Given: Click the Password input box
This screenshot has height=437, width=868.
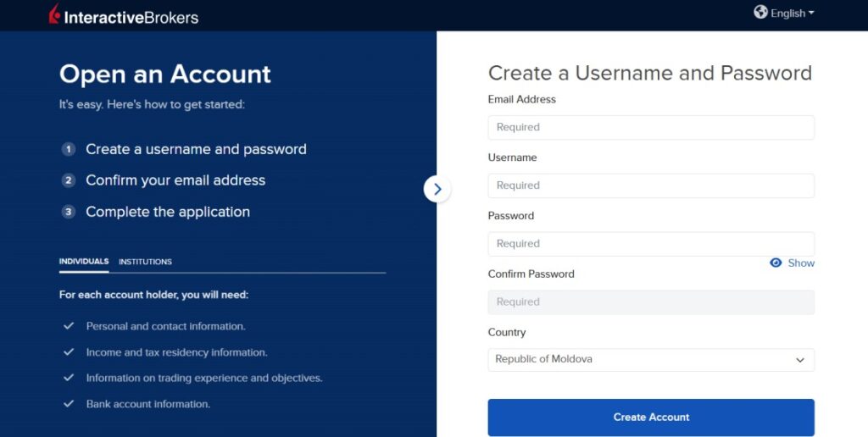Looking at the screenshot, I should (x=651, y=244).
